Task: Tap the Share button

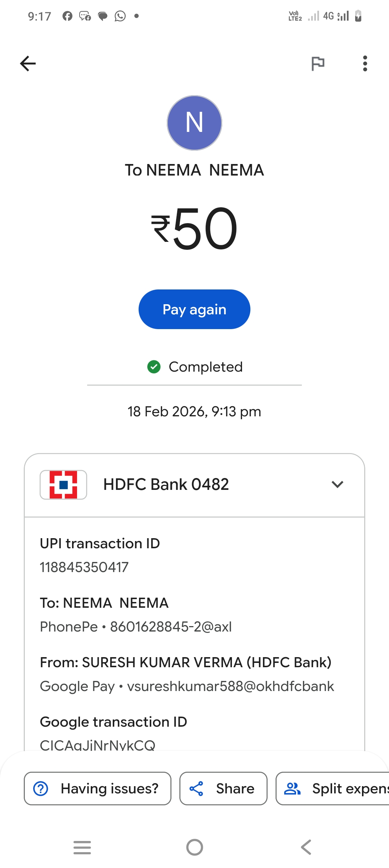Action: pyautogui.click(x=223, y=788)
